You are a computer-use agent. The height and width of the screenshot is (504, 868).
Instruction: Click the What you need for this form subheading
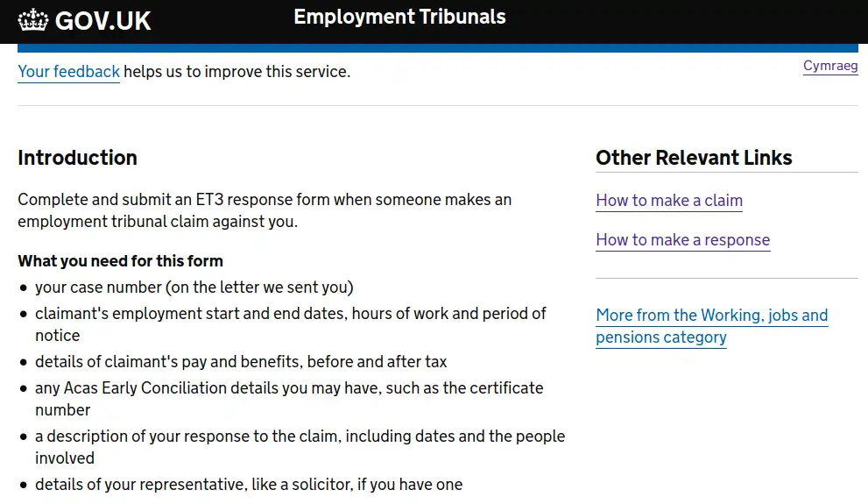pyautogui.click(x=120, y=261)
